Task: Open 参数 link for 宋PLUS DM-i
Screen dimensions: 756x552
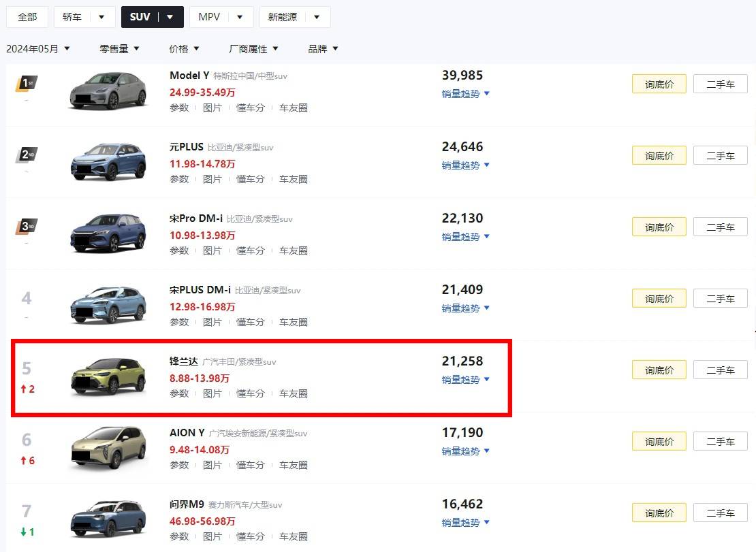Action: [x=179, y=322]
